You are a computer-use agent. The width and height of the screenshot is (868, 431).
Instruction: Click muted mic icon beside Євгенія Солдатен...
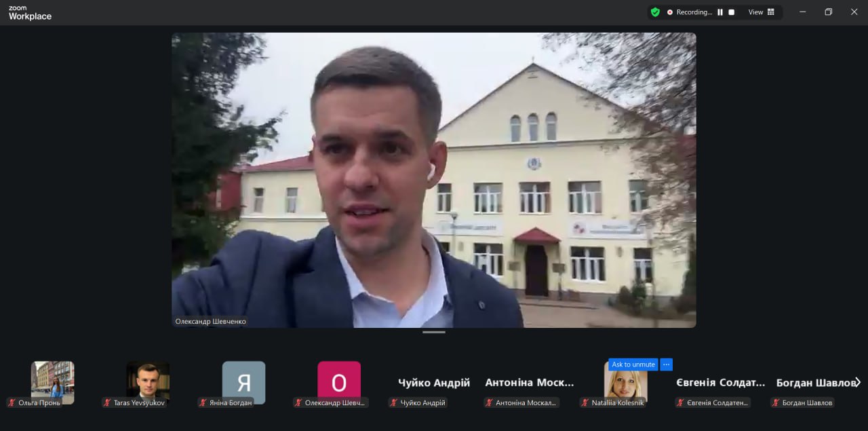pos(679,402)
